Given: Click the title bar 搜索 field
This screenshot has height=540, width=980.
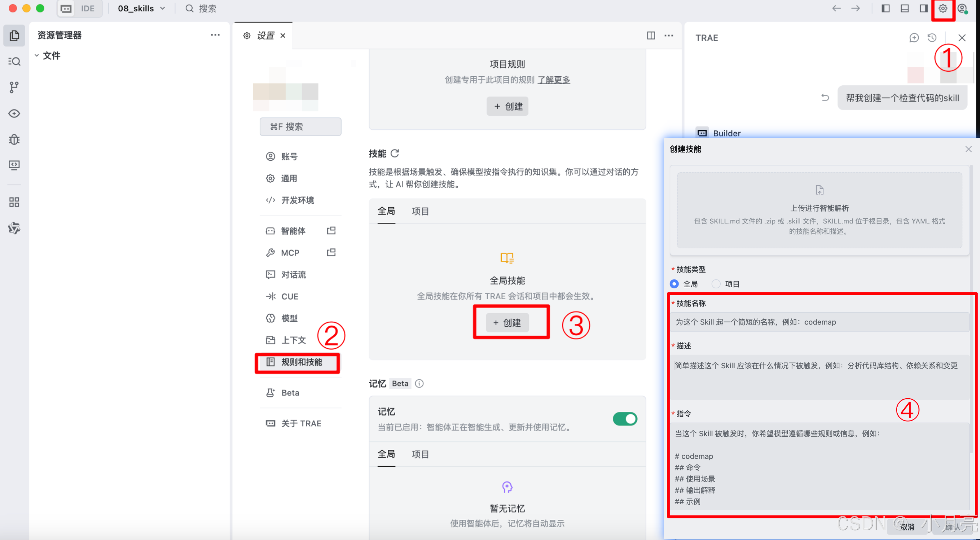Looking at the screenshot, I should [202, 8].
